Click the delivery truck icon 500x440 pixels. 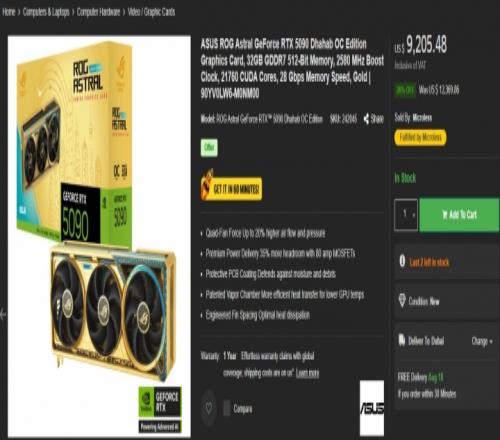point(402,340)
